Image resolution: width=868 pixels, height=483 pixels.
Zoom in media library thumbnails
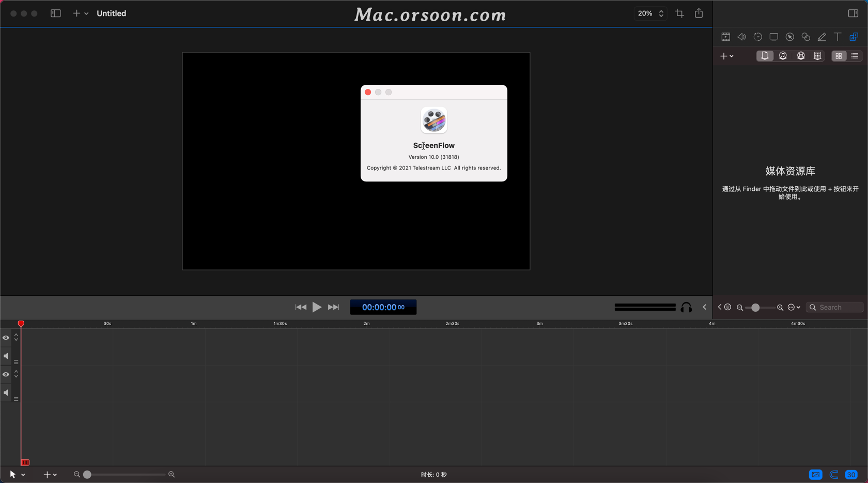[780, 308]
